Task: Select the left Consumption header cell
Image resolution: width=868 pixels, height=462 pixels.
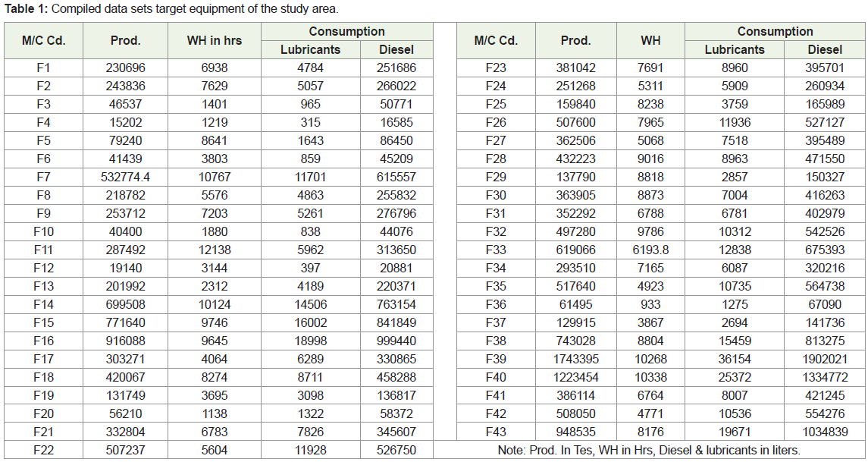Action: click(x=346, y=32)
